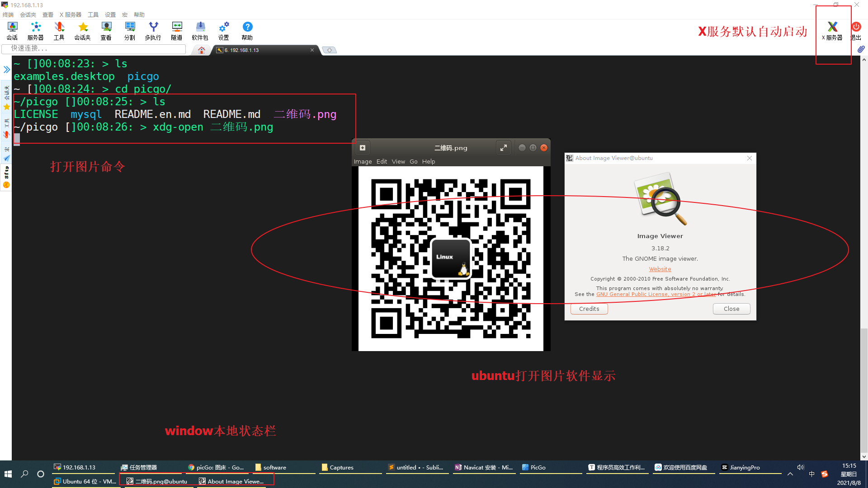Switch to 二维码.png@ubuntu taskbar item

coord(157,481)
